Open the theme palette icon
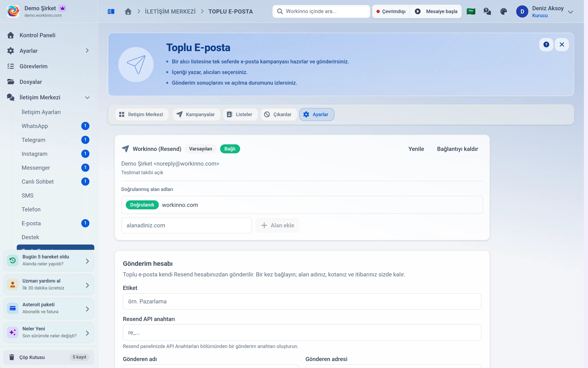Viewport: 588px width, 368px height. point(504,11)
